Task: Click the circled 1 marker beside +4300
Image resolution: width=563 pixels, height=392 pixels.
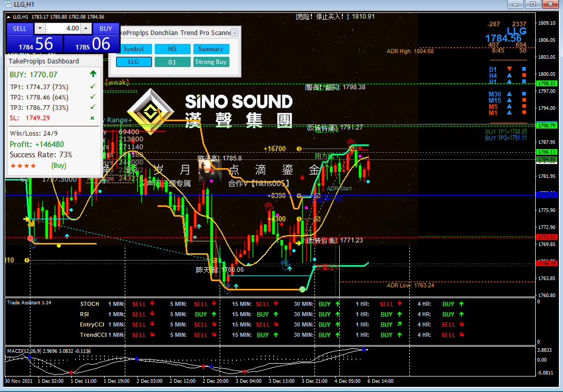Action: coord(299,219)
